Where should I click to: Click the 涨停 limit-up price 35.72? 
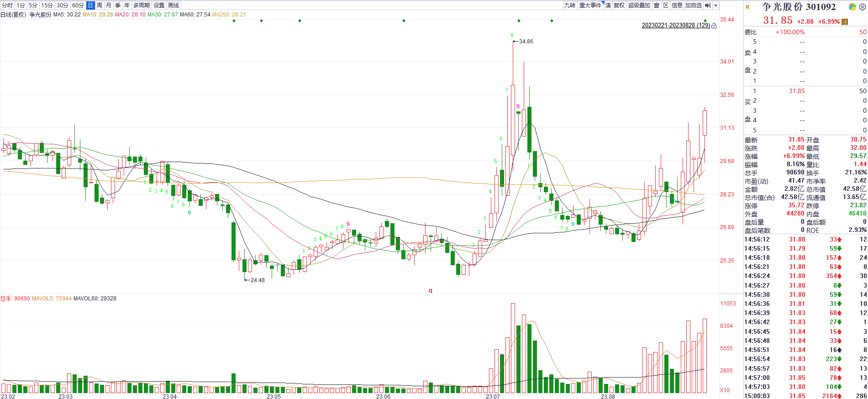(x=796, y=205)
